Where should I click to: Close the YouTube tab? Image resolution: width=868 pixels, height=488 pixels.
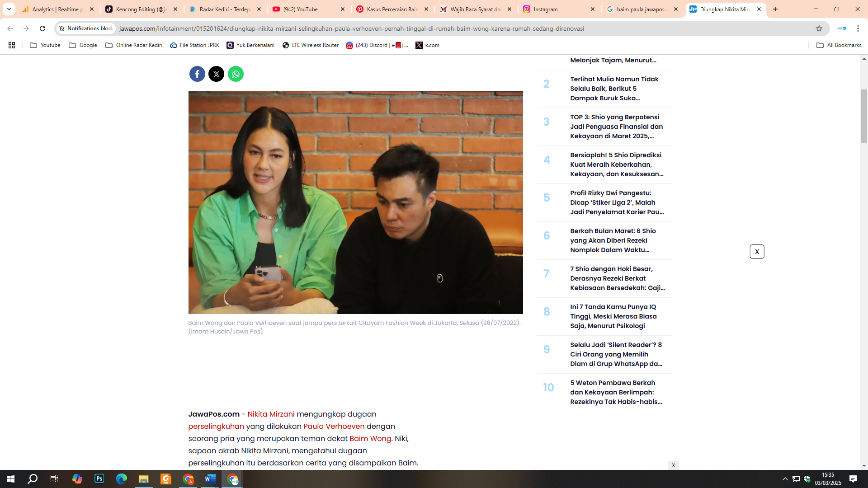342,9
